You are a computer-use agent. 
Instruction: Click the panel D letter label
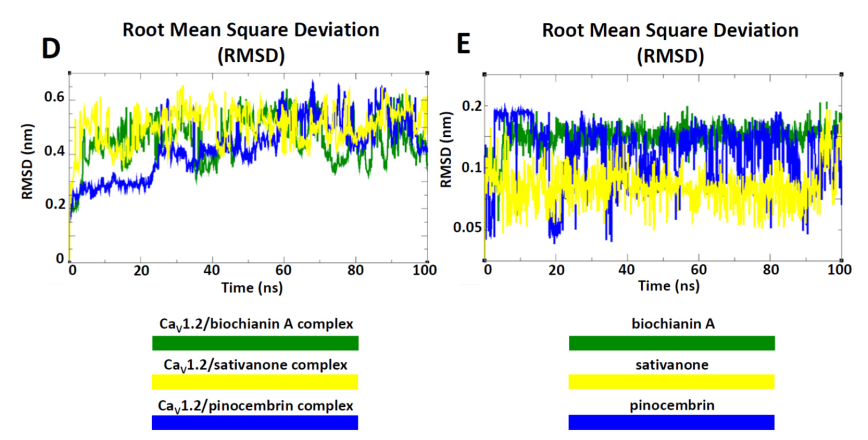coord(51,49)
